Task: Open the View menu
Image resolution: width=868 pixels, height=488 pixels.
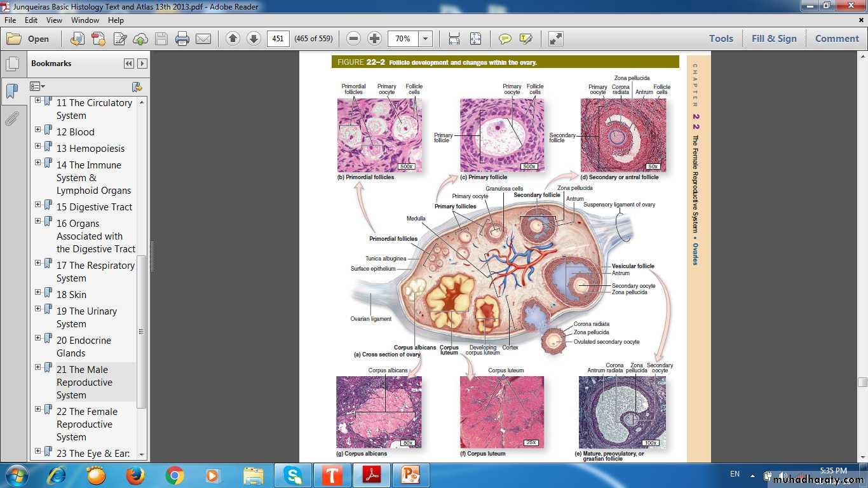Action: tap(54, 20)
